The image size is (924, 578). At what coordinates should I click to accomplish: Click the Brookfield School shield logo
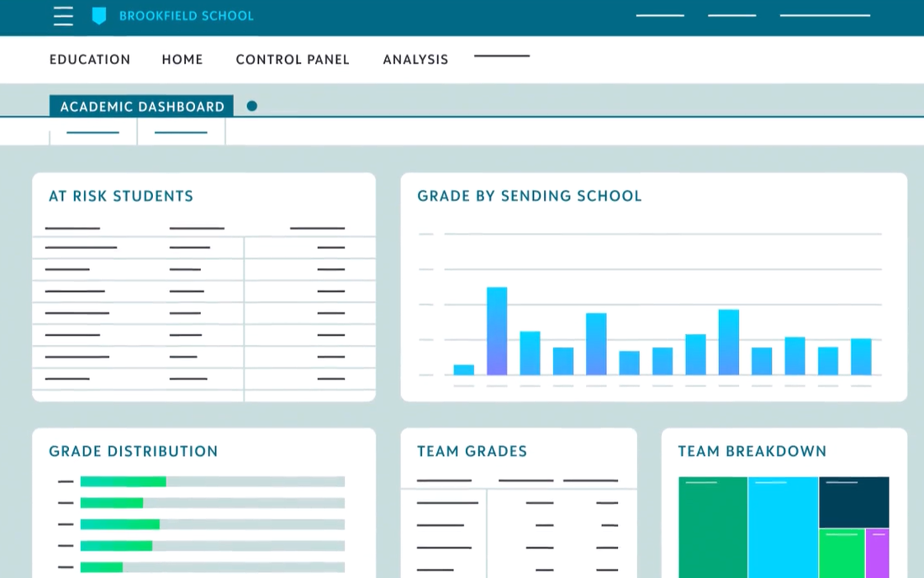[x=100, y=16]
